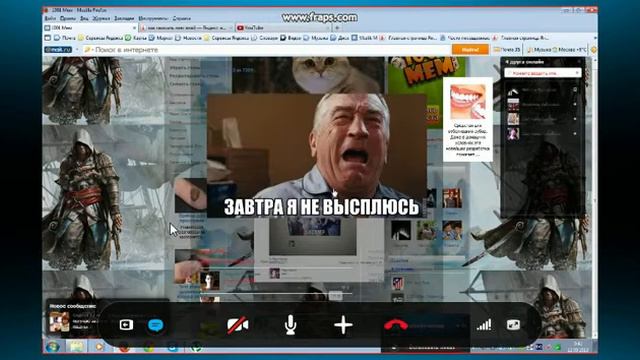
Task: Open the Маркет bookmark
Action: 161,38
